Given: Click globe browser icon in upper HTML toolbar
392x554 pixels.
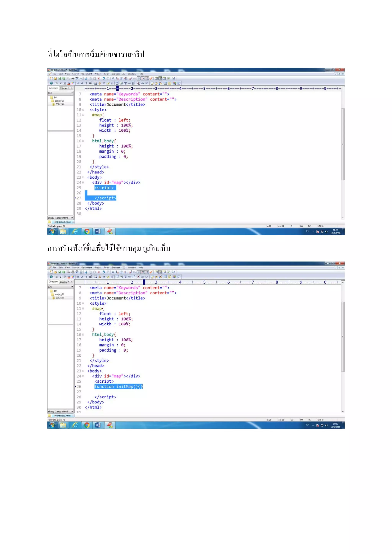Looking at the screenshot, I should [51, 83].
